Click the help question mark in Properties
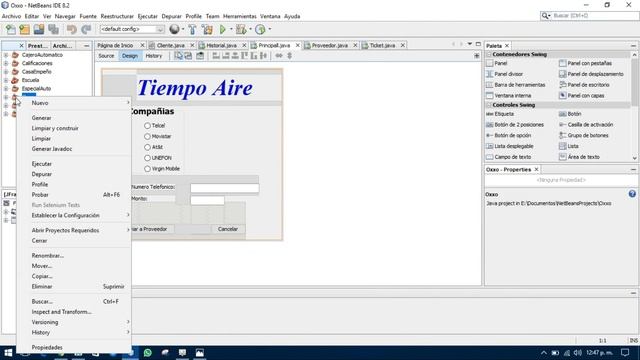640x360 pixels. coord(632,194)
